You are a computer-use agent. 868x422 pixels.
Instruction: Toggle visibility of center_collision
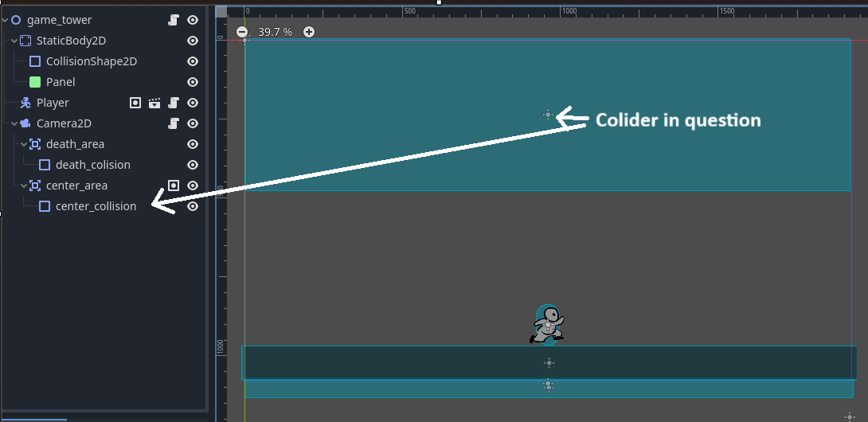193,206
